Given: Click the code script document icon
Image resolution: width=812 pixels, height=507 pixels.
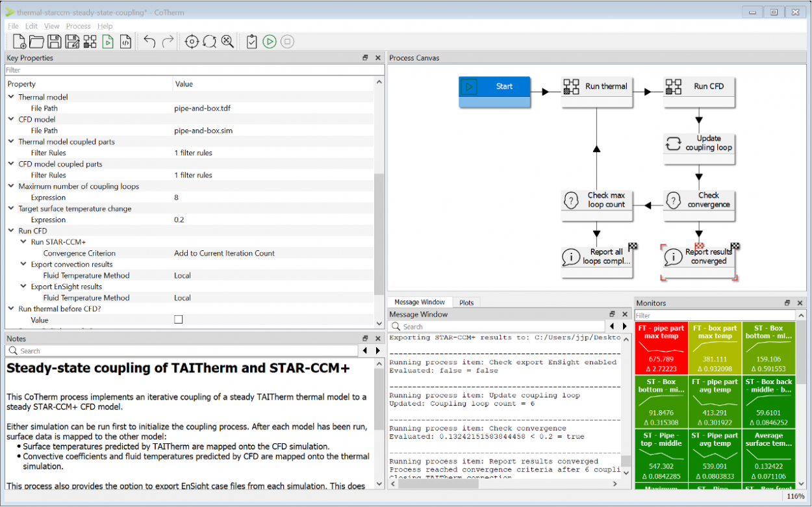Looking at the screenshot, I should [126, 42].
